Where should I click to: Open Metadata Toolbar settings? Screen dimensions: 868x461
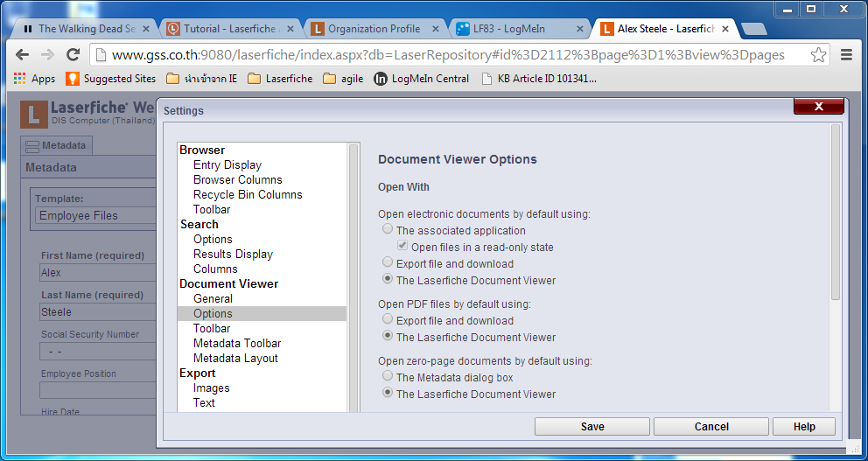(237, 344)
